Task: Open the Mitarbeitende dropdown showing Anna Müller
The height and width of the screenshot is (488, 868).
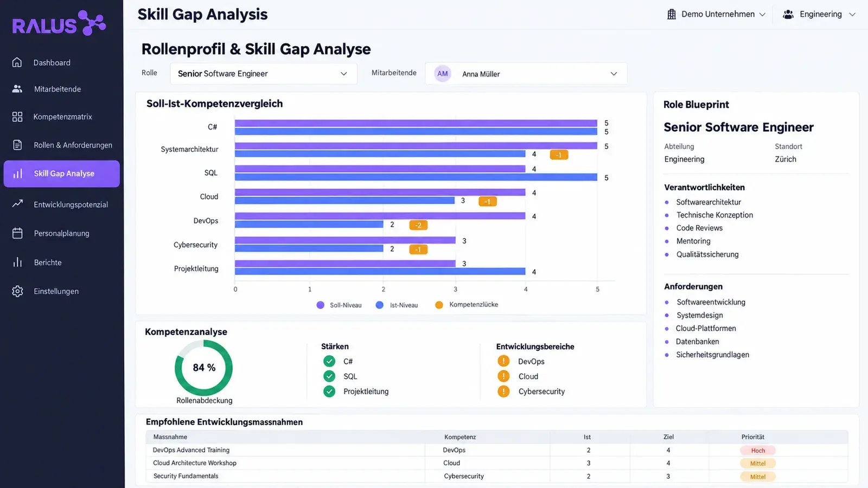Action: pyautogui.click(x=526, y=74)
